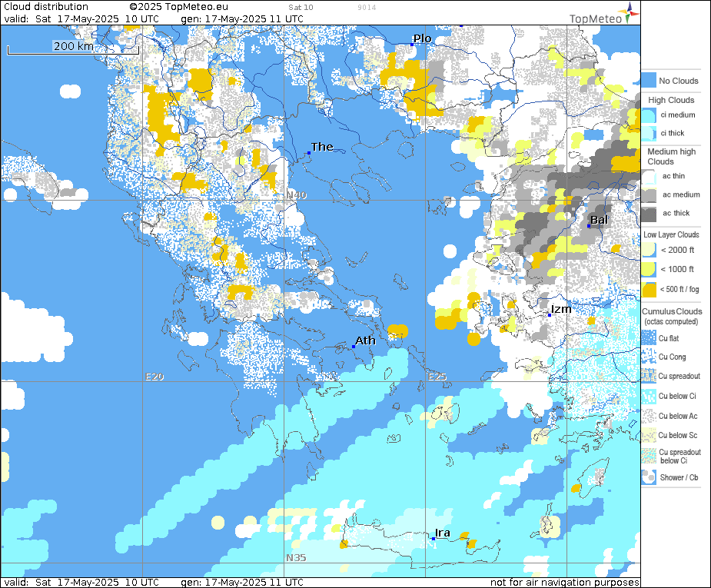Click the 'Cu flat' legend icon
Image resolution: width=711 pixels, height=588 pixels.
tap(649, 338)
